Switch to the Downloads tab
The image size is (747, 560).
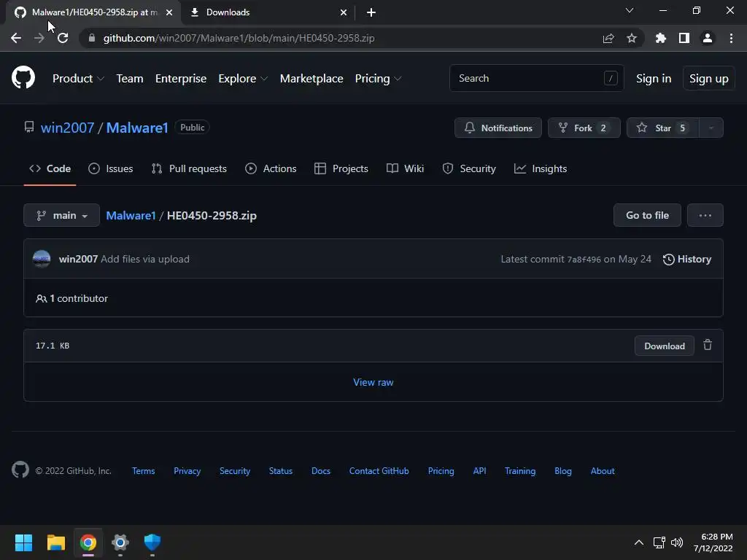click(x=269, y=12)
